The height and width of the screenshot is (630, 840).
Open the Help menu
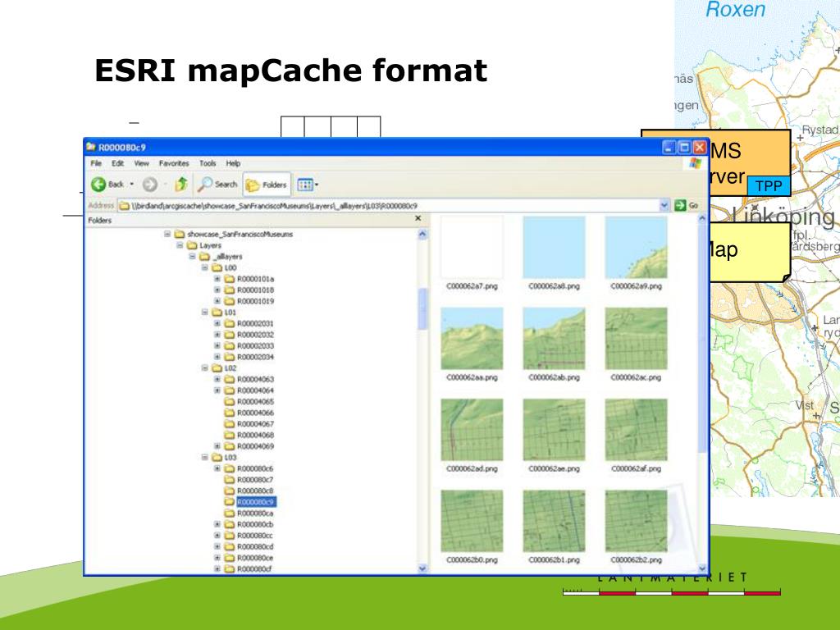(x=233, y=163)
